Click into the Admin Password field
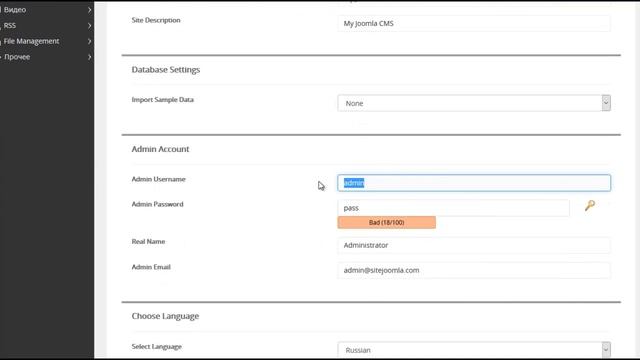Screen dimensions: 640x360 pyautogui.click(x=453, y=208)
